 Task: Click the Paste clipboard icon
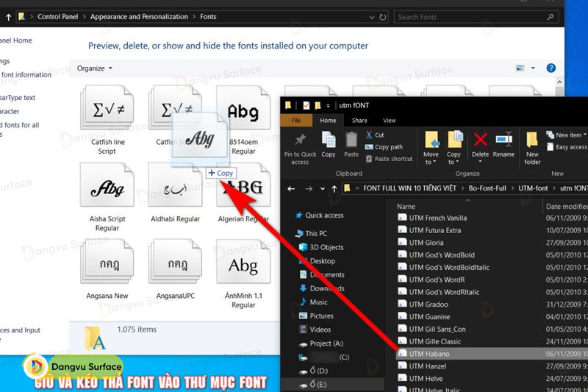click(x=351, y=140)
